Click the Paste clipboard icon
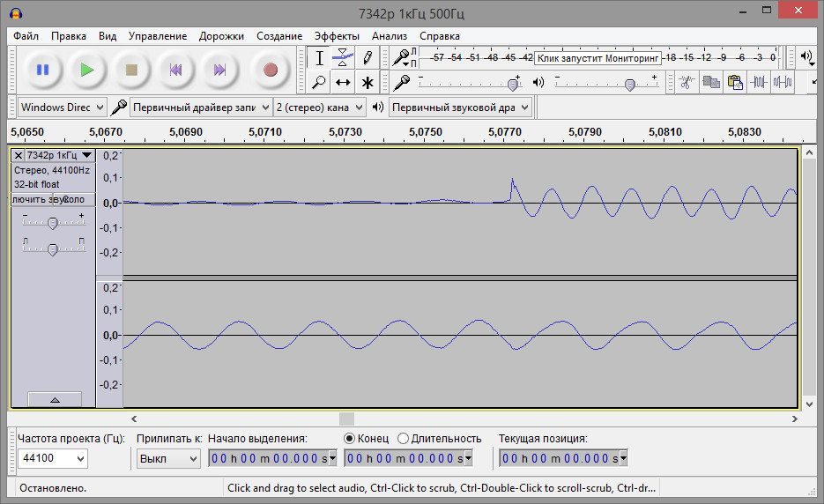The width and height of the screenshot is (824, 504). [735, 83]
